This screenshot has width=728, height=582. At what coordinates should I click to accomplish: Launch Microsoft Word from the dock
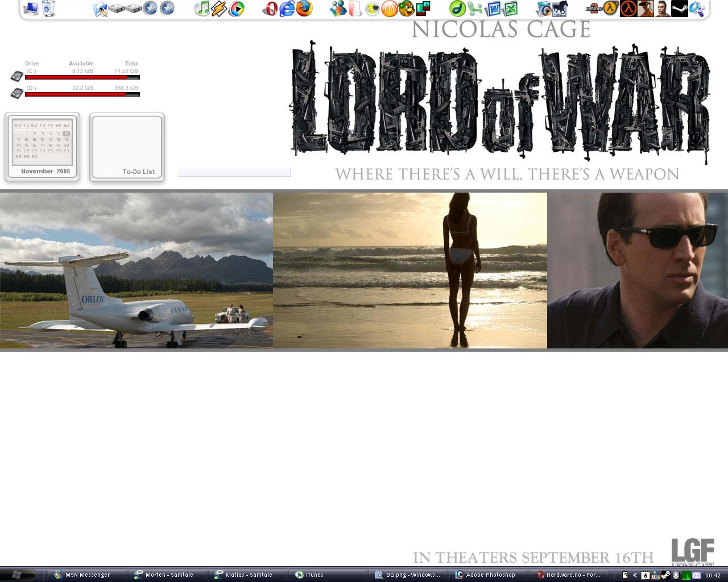point(494,9)
